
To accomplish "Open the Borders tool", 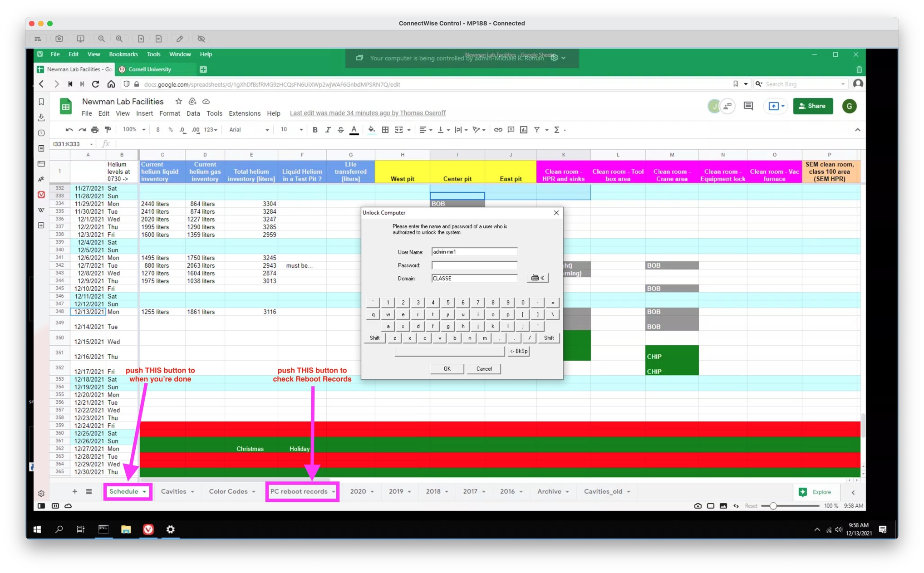I will pyautogui.click(x=385, y=130).
